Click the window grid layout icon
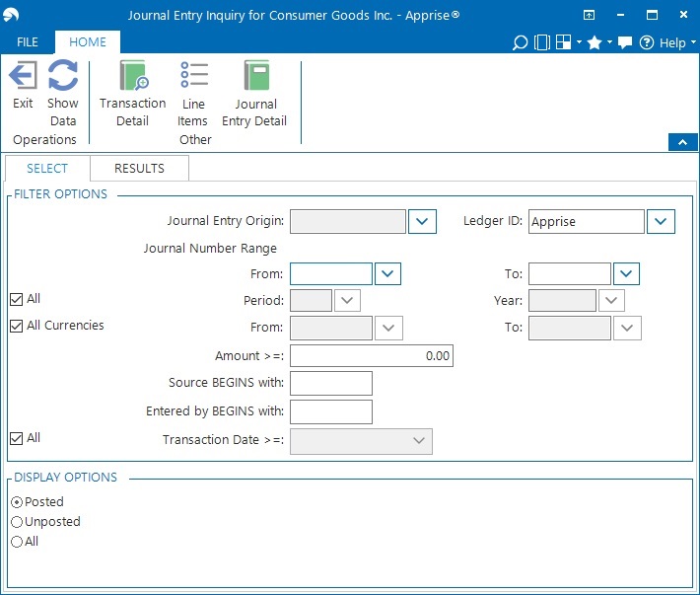Screen dimensions: 700x595 pyautogui.click(x=563, y=42)
